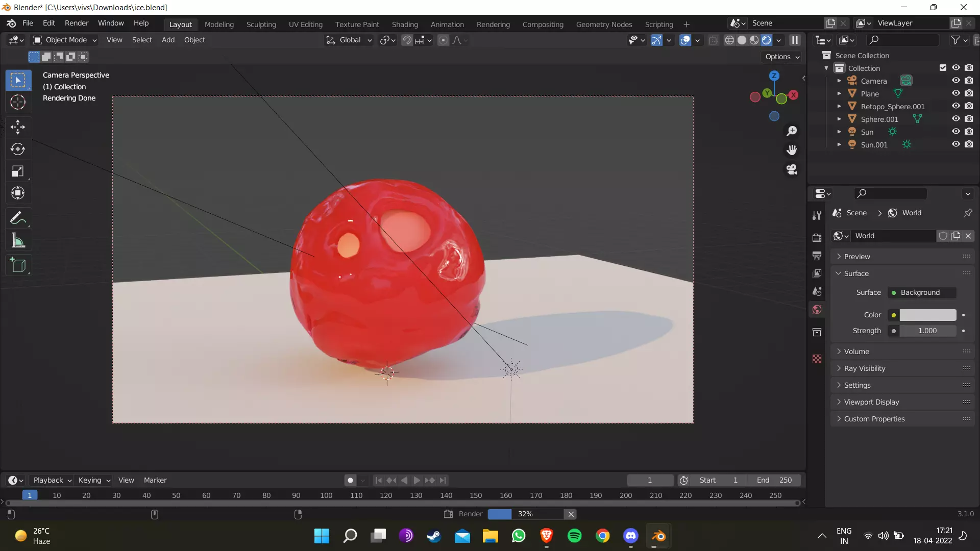The height and width of the screenshot is (551, 980).
Task: Select the Rotate tool
Action: click(x=18, y=149)
